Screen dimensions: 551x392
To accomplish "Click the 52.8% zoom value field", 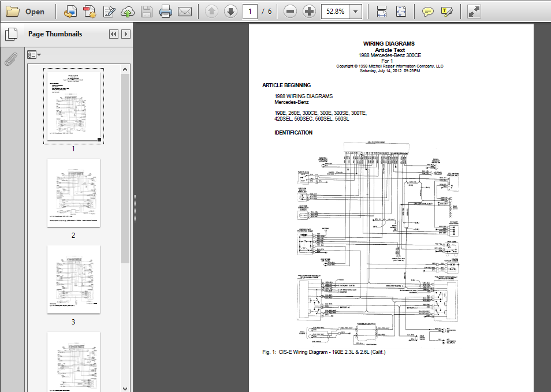I will coord(335,12).
